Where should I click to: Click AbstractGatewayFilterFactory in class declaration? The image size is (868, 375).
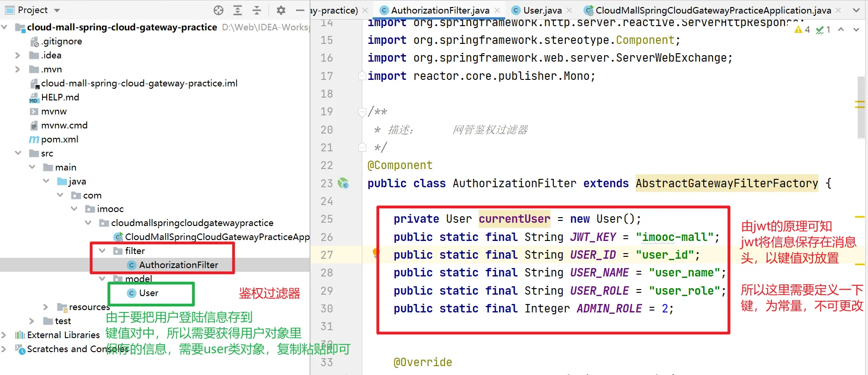pos(727,184)
